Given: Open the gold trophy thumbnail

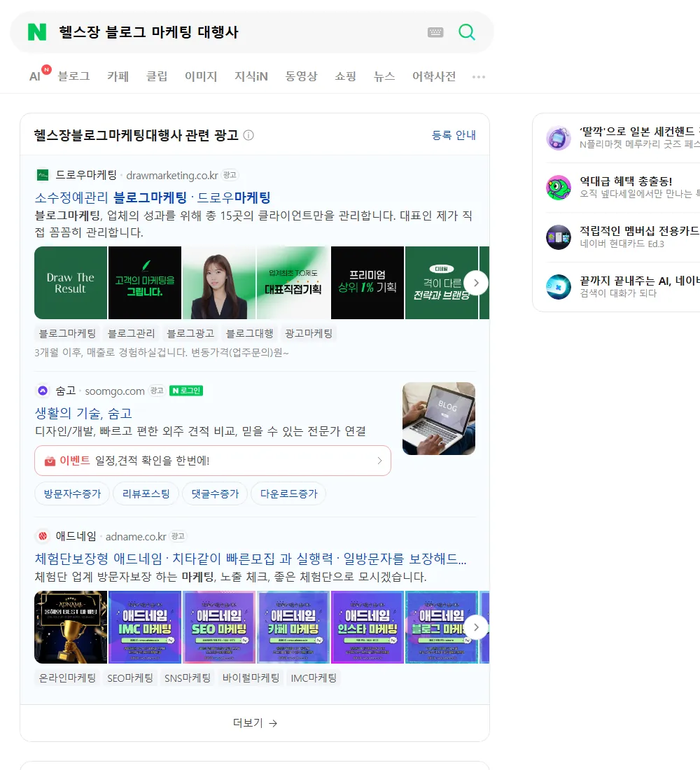Looking at the screenshot, I should pyautogui.click(x=71, y=627).
